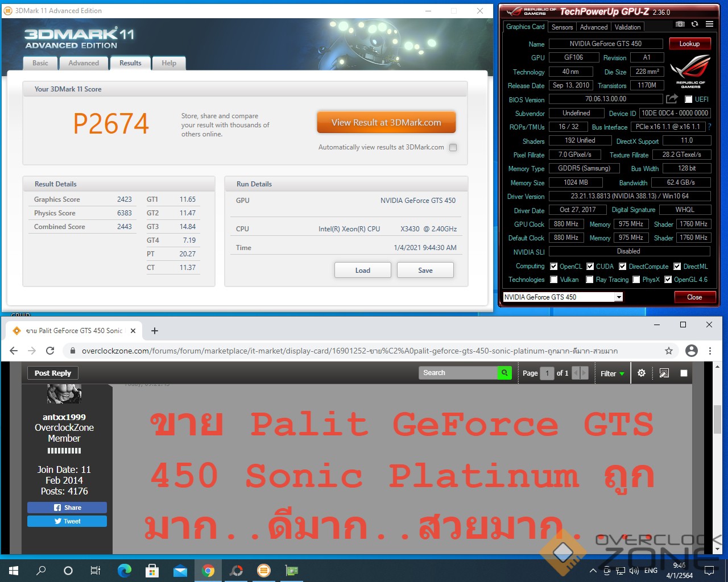This screenshot has width=728, height=582.
Task: Click the volume speaker tray icon
Action: (634, 571)
